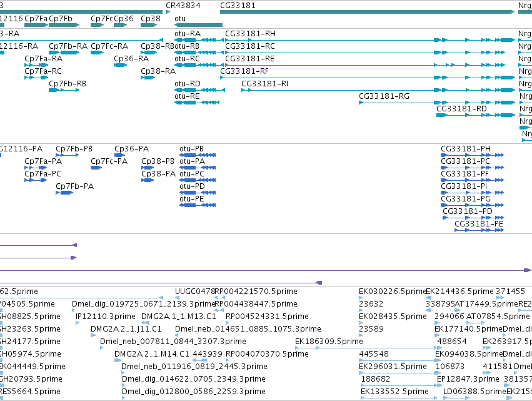532x401 pixels.
Task: Select transcript CG33181-RH label
Action: pyautogui.click(x=251, y=34)
